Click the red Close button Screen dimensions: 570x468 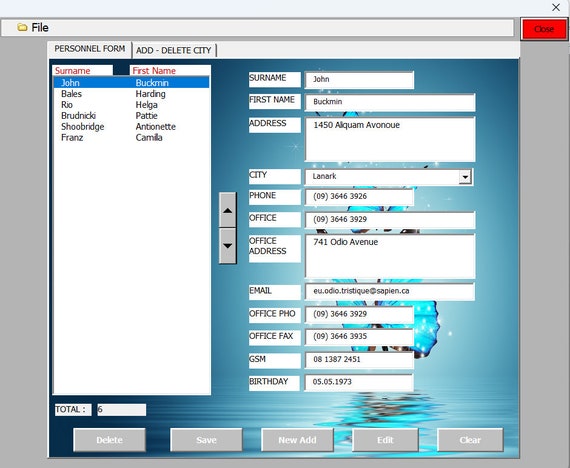click(544, 29)
